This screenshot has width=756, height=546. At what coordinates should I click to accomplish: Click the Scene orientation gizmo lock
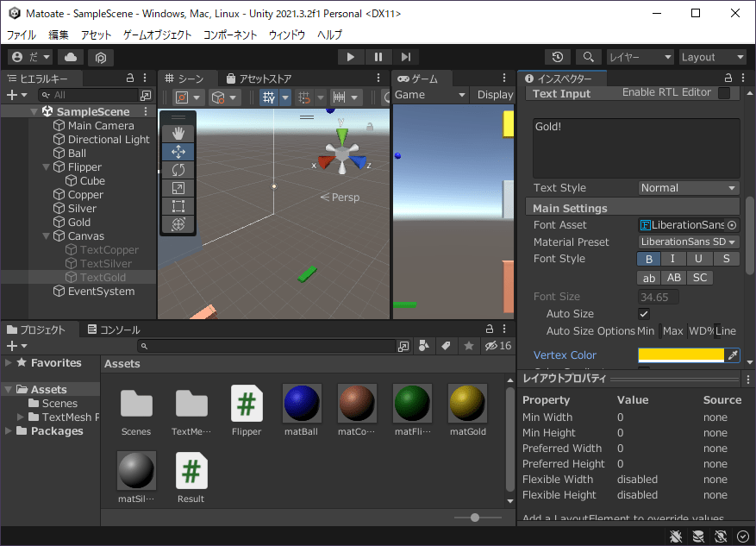coord(369,127)
